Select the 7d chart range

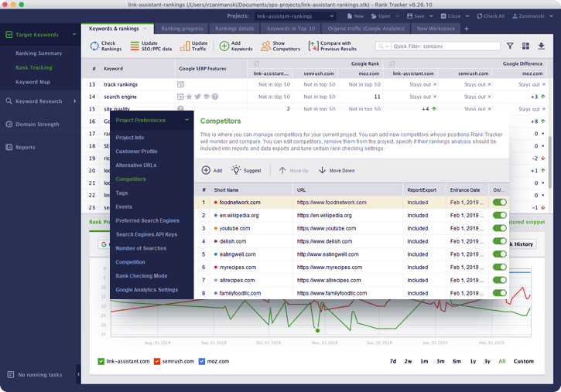(x=393, y=361)
